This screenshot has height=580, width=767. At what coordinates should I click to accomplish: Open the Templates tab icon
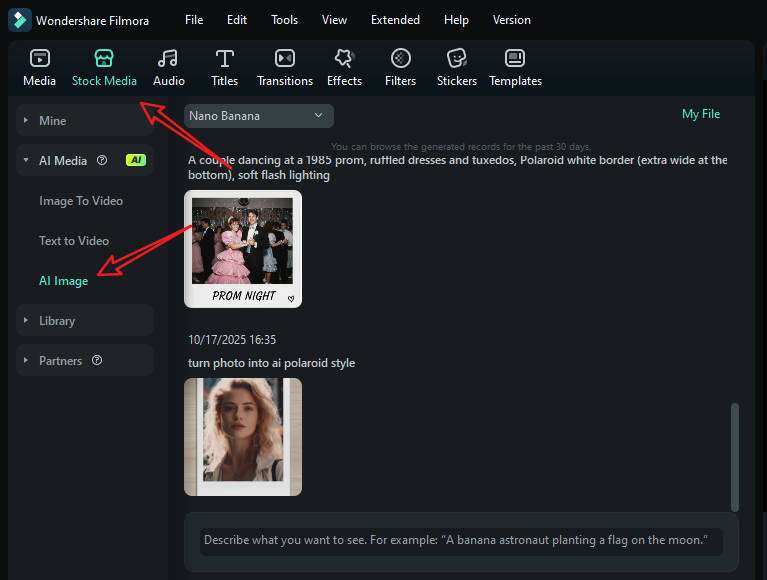pos(515,58)
